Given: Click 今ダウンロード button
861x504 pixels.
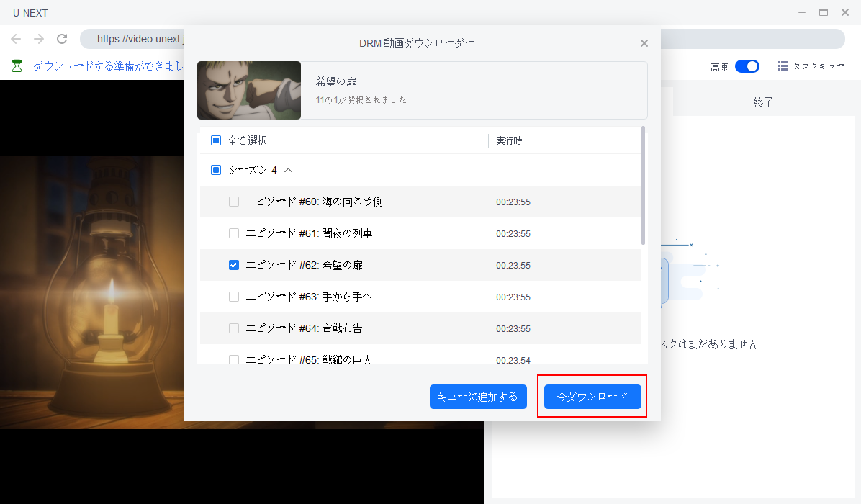Looking at the screenshot, I should (x=592, y=397).
